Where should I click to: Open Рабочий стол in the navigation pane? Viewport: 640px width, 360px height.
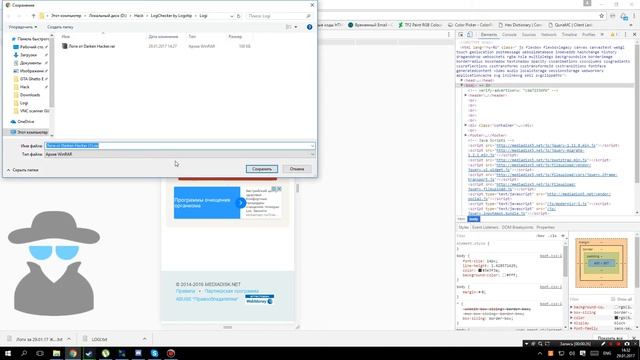31,47
